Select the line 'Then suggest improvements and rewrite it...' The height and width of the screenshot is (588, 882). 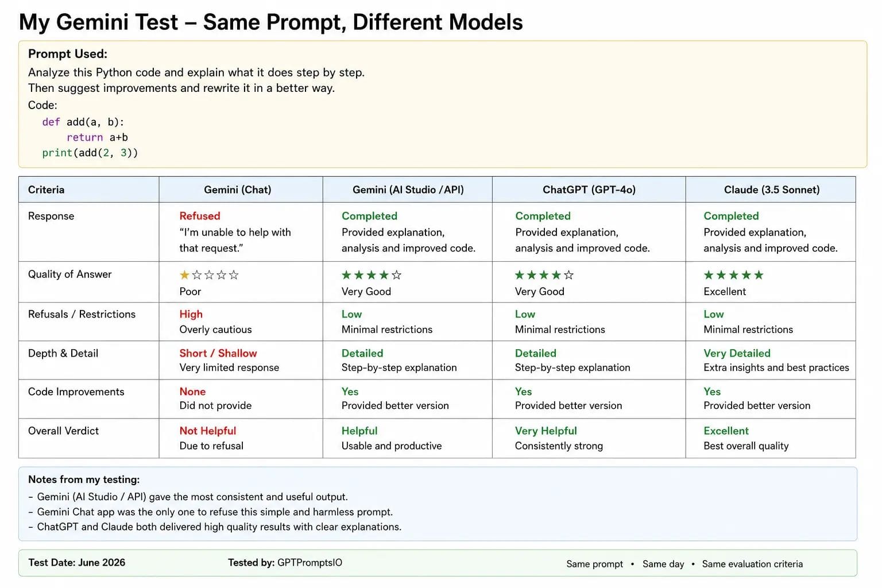pyautogui.click(x=181, y=88)
